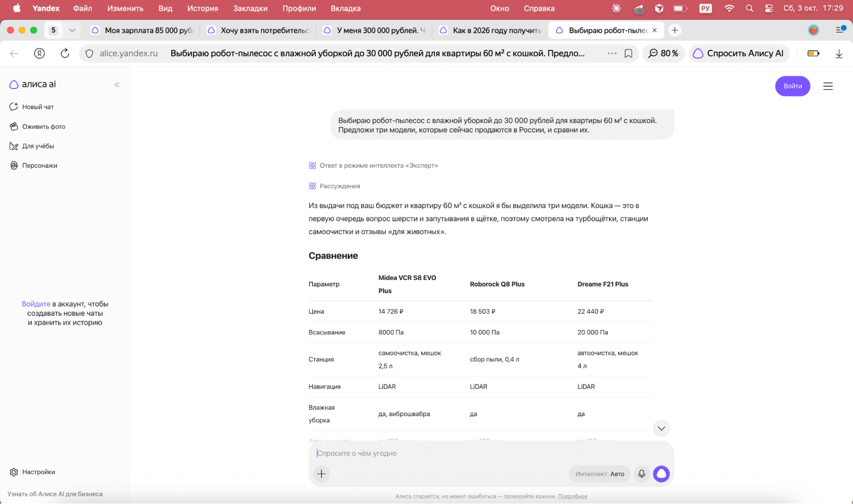Bookmark this page in address bar
This screenshot has width=853, height=504.
[x=628, y=53]
